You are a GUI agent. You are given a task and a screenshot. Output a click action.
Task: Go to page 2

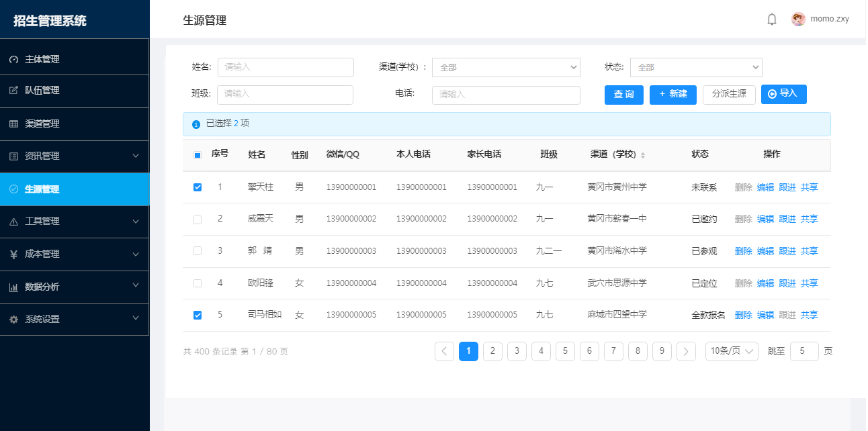tap(492, 351)
